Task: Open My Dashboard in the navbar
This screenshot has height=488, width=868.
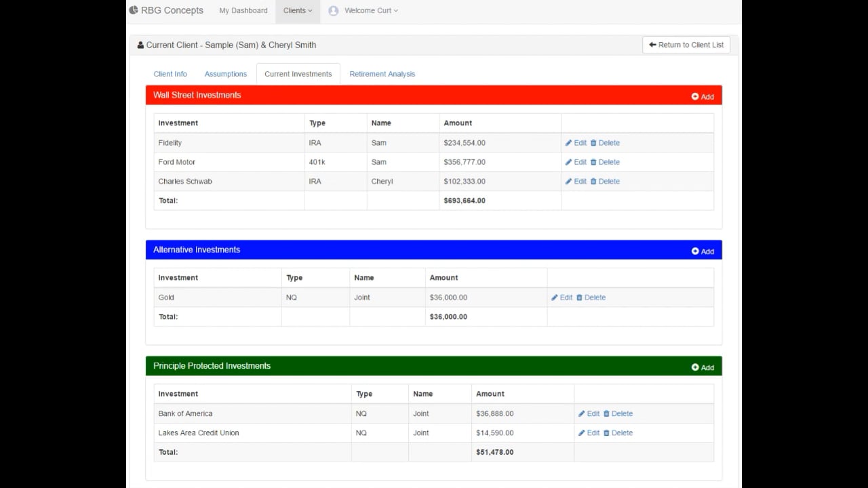Action: 243,11
